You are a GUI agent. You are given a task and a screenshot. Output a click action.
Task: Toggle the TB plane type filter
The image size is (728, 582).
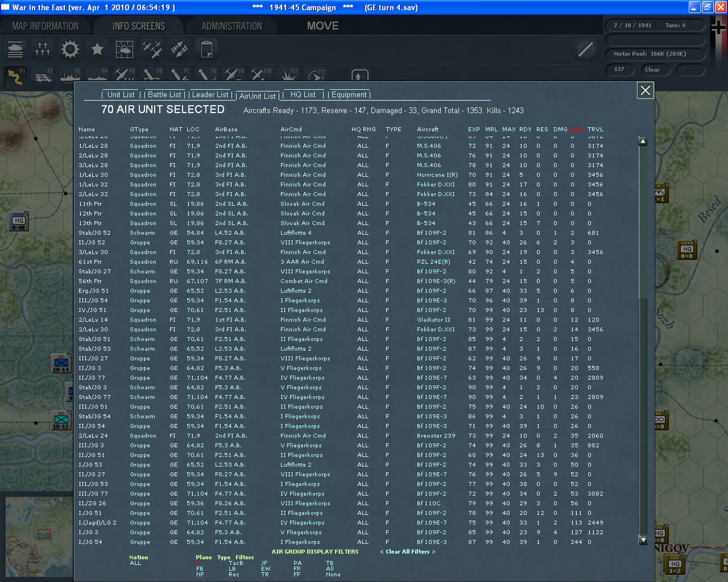pos(330,563)
